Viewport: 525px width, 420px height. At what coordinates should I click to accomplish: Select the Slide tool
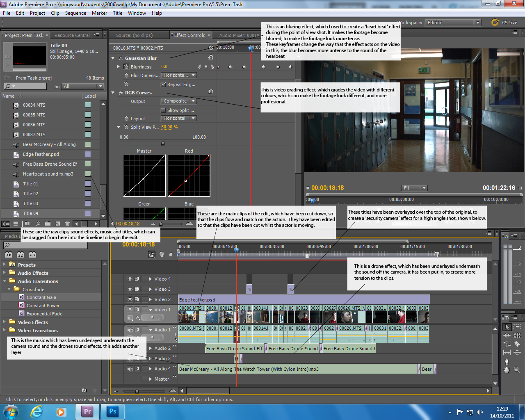pyautogui.click(x=517, y=352)
